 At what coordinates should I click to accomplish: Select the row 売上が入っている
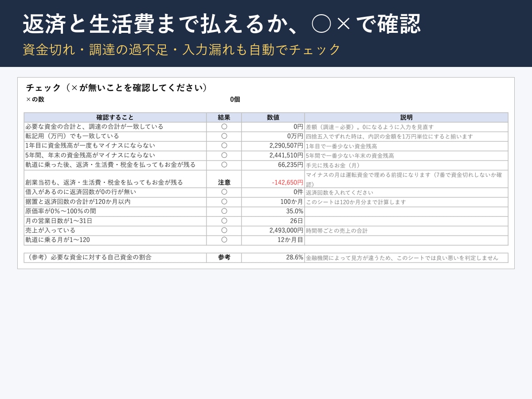tap(266, 231)
